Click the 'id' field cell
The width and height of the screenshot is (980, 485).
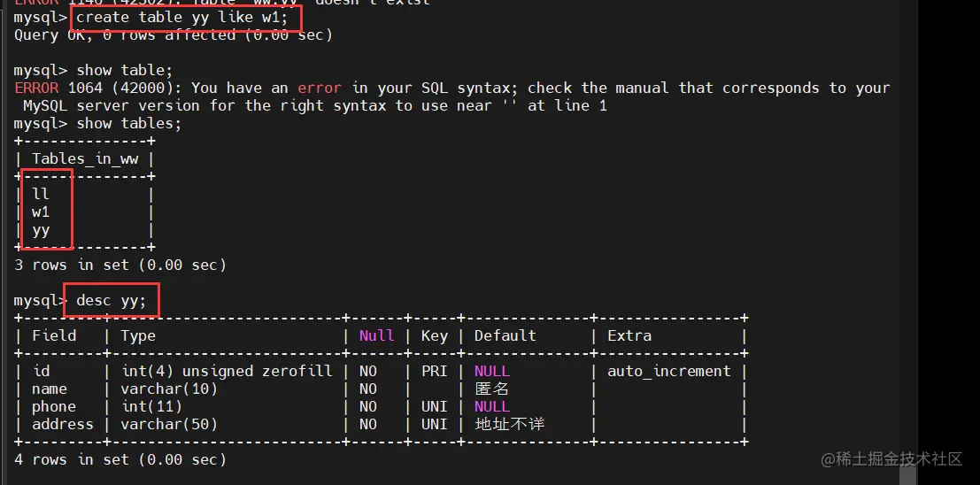[42, 371]
